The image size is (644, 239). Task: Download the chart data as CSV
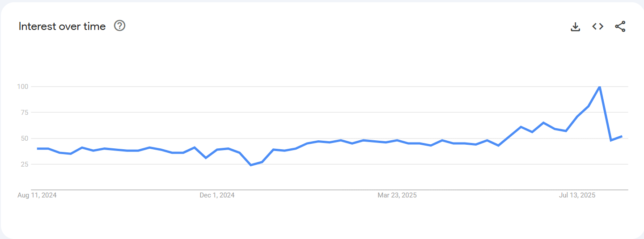click(x=576, y=27)
